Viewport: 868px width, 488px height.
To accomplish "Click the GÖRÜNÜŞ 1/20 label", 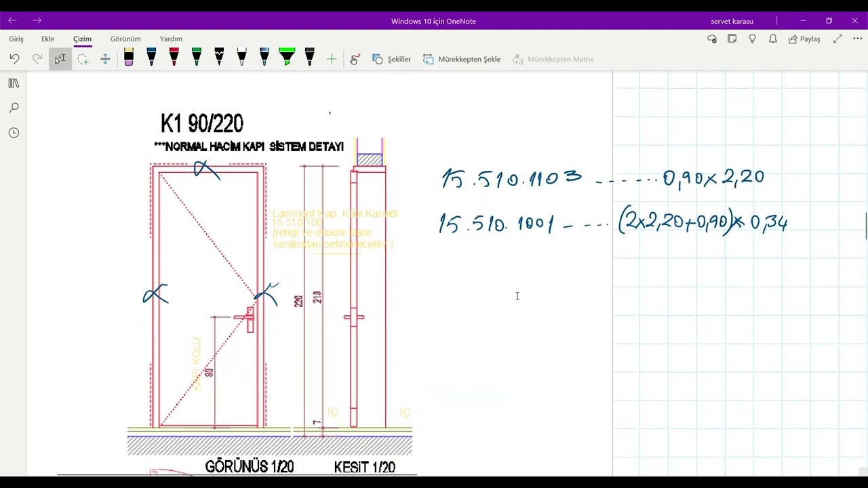I will tap(249, 467).
